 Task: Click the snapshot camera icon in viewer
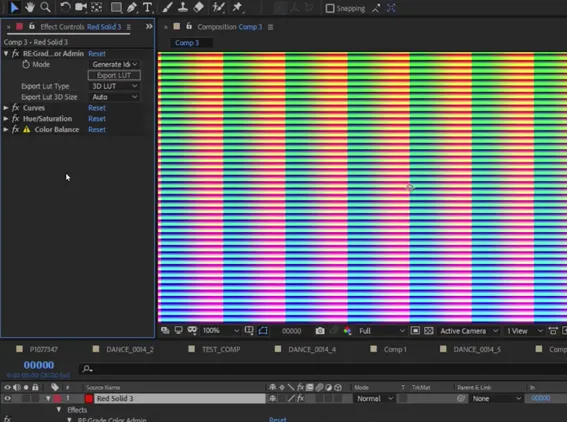pyautogui.click(x=320, y=331)
